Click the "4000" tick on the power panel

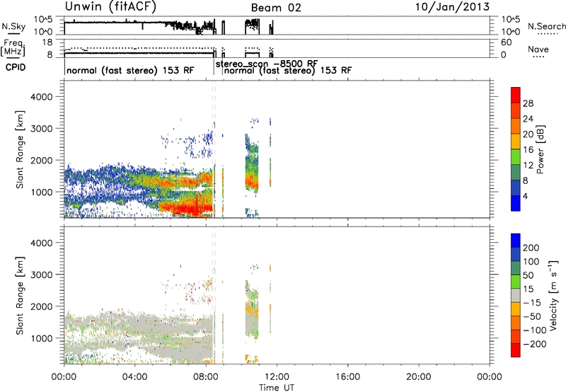[x=42, y=97]
